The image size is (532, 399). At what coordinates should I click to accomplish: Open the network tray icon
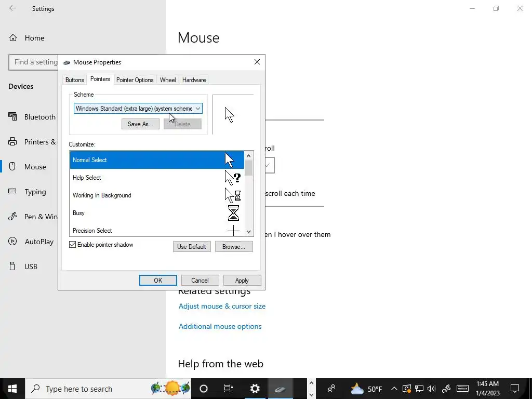(419, 389)
